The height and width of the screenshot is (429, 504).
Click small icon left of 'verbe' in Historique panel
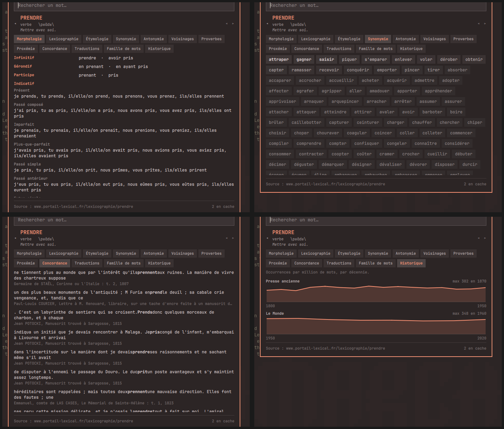[268, 239]
